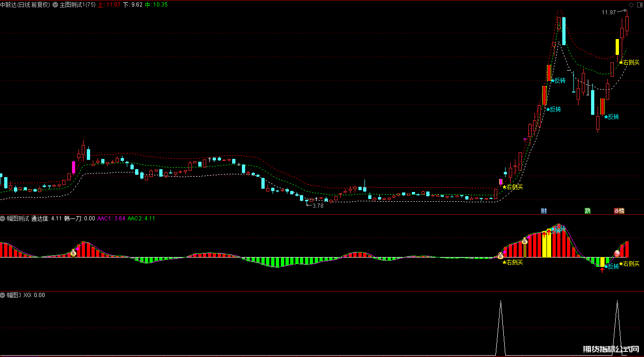Click the red ball signal icon in sub-chart
644x357 pixels.
coord(618,253)
